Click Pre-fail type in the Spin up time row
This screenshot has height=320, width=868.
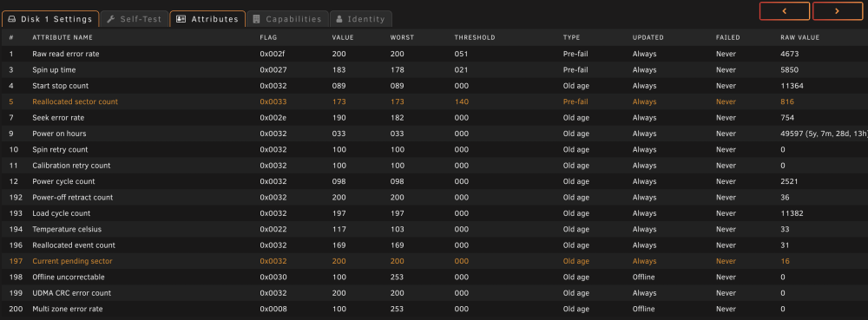click(575, 70)
